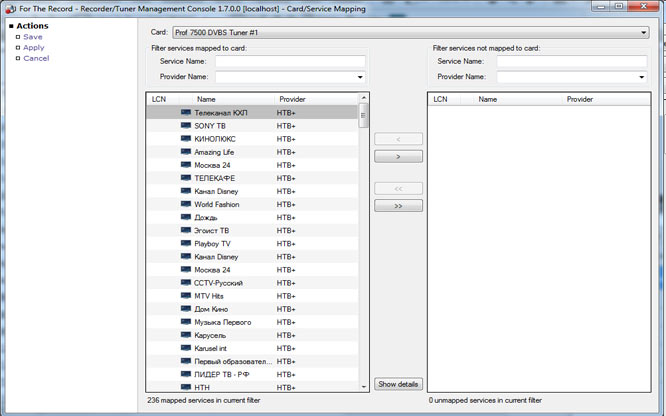Select the icon beside World Fashion
Image resolution: width=666 pixels, height=416 pixels.
(x=186, y=204)
